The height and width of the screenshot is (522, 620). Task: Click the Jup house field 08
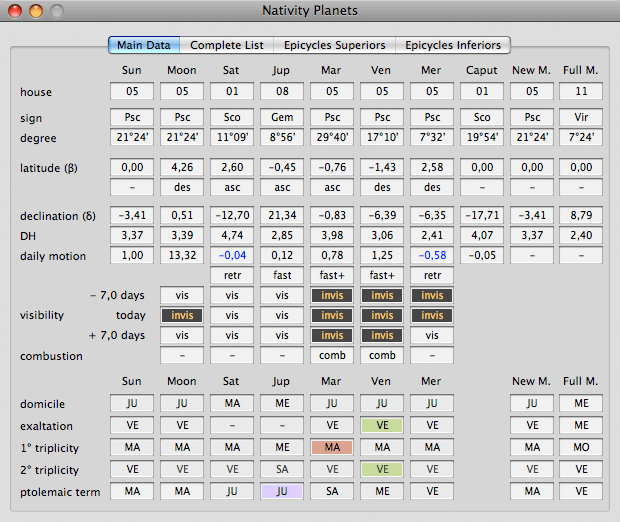pyautogui.click(x=282, y=91)
